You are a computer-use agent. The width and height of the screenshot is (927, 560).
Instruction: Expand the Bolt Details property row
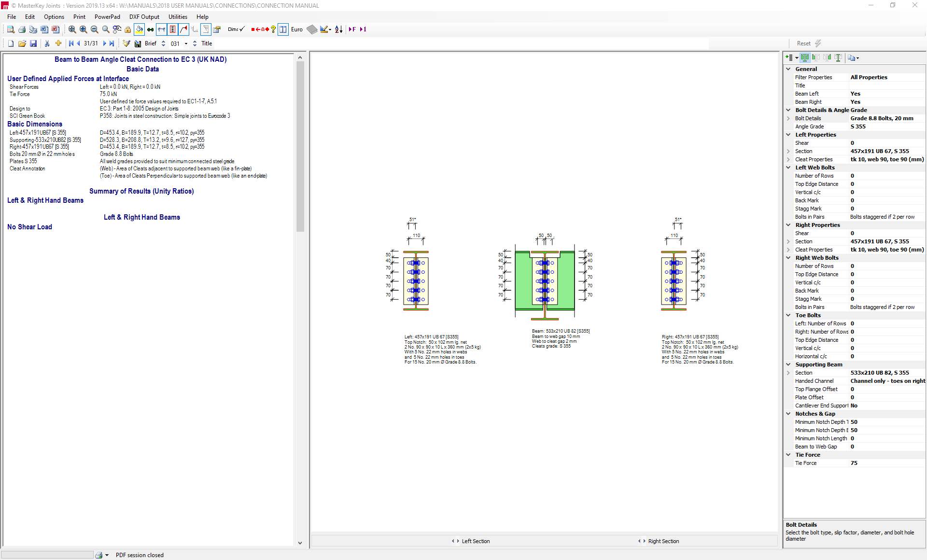click(788, 118)
